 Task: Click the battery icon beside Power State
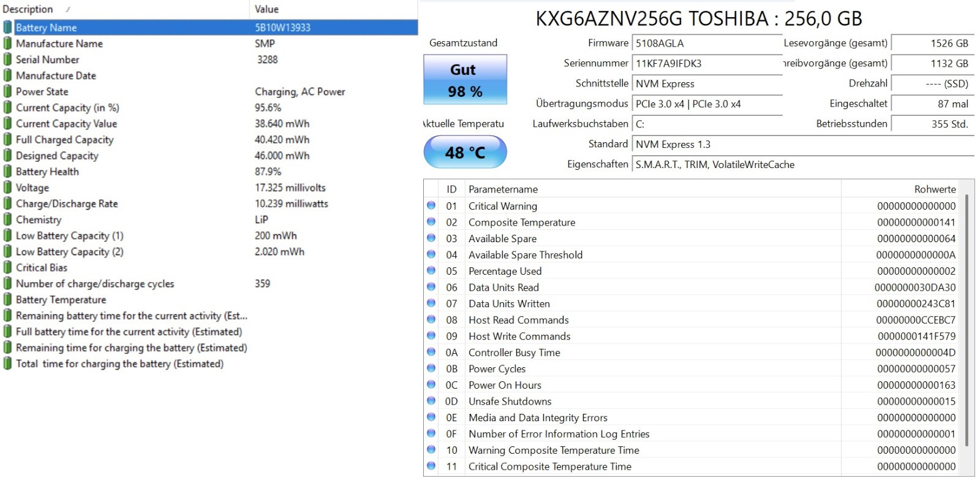[7, 91]
